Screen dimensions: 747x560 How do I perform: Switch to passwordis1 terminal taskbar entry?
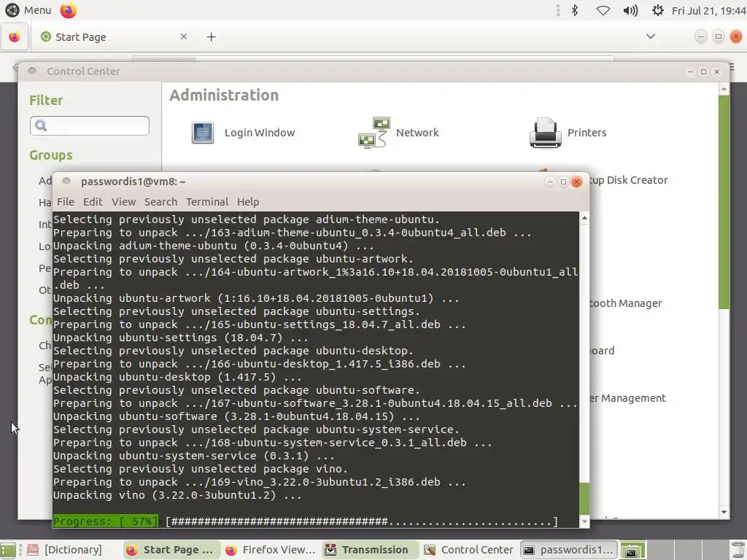point(569,550)
